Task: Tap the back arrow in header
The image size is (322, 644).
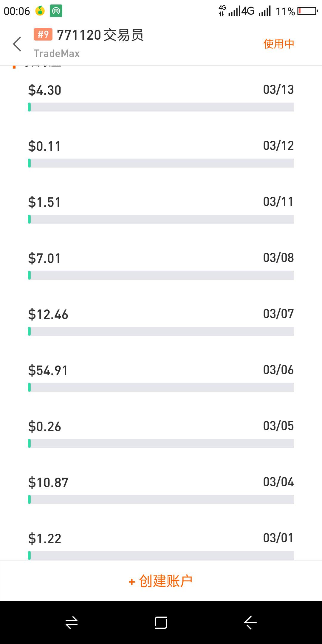Action: (x=17, y=44)
